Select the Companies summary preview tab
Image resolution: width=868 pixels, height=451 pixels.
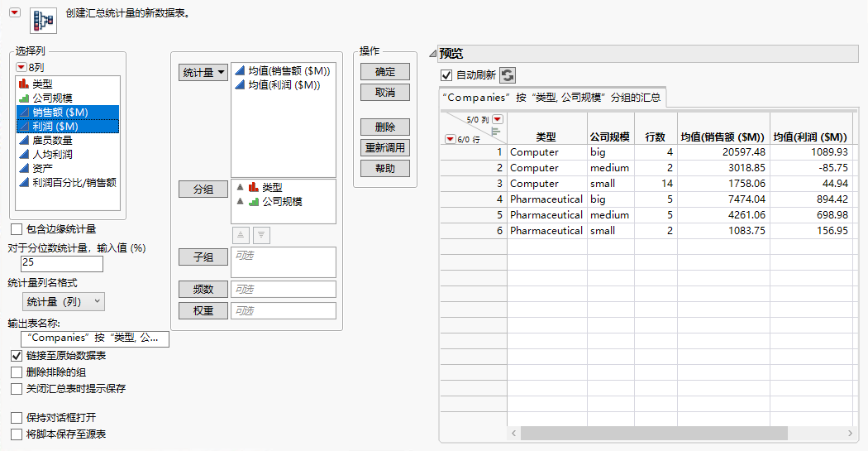[x=552, y=98]
